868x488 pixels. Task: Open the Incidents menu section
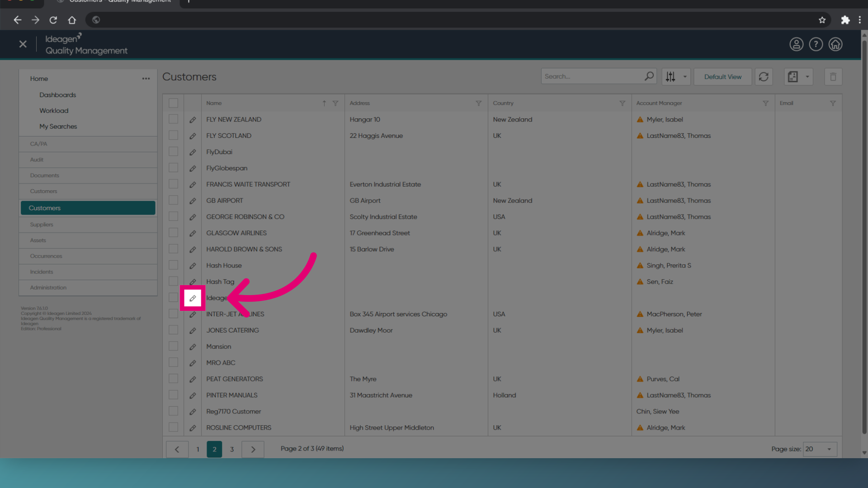(x=88, y=272)
